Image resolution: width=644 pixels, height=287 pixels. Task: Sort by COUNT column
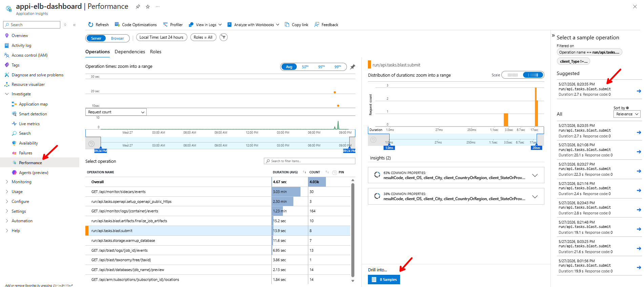tap(315, 172)
